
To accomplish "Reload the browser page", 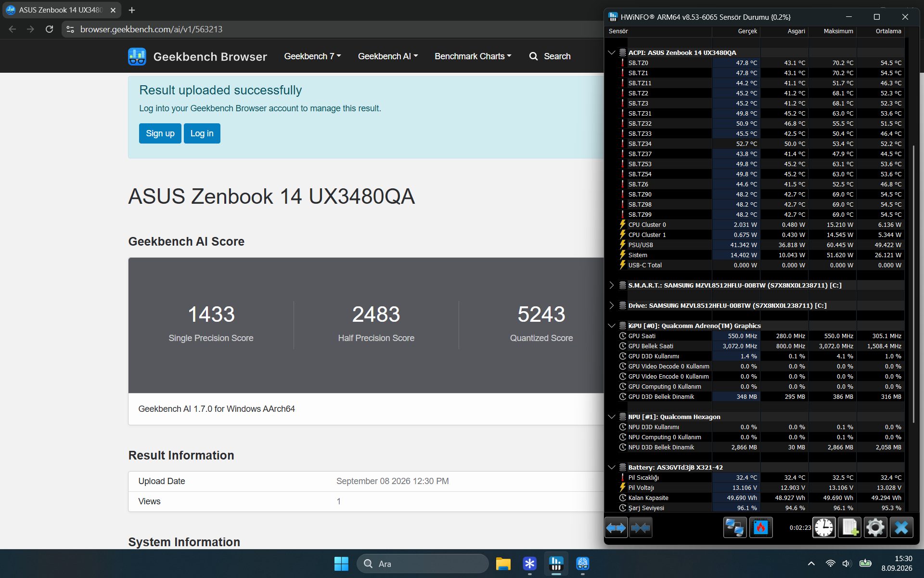I will pos(49,29).
